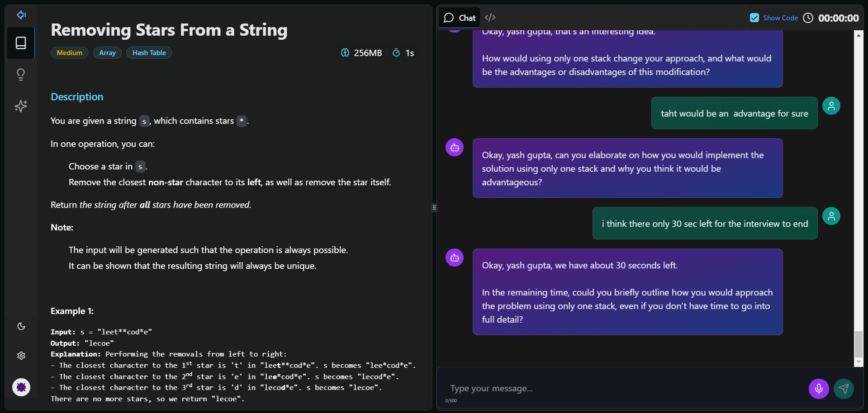Open the hints lightbulb icon
The width and height of the screenshot is (868, 413).
(21, 75)
